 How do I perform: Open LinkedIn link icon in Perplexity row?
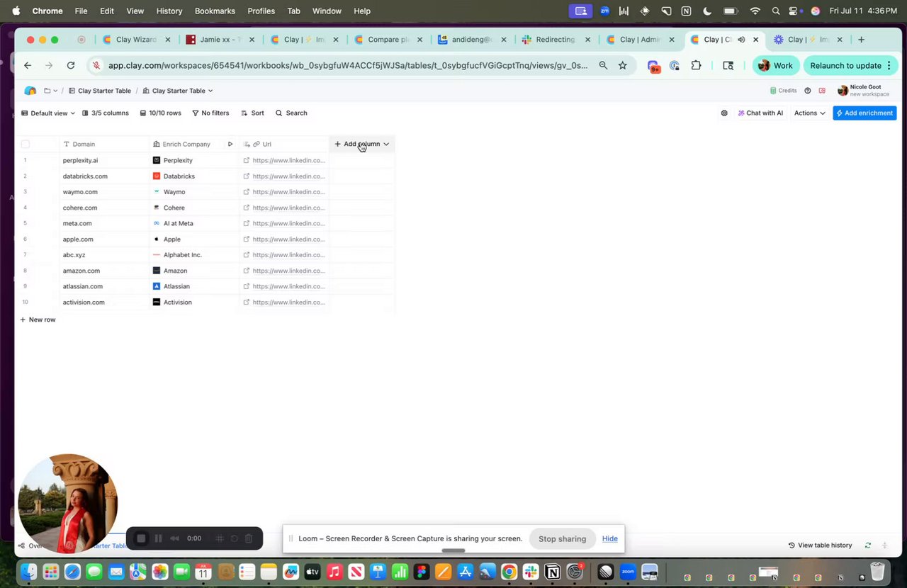pyautogui.click(x=247, y=161)
